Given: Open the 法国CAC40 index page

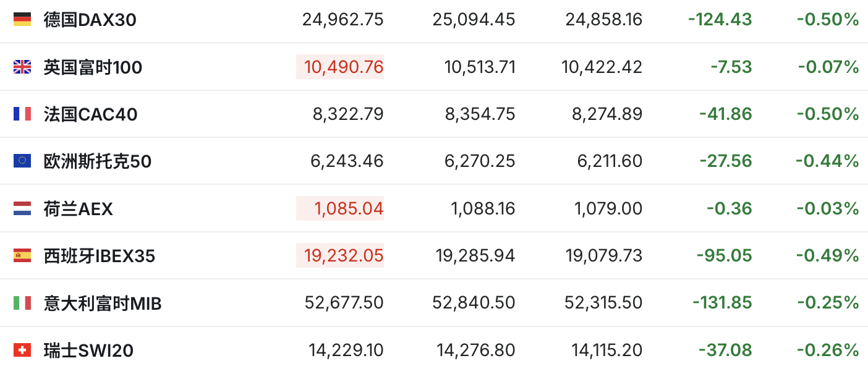Looking at the screenshot, I should point(91,114).
